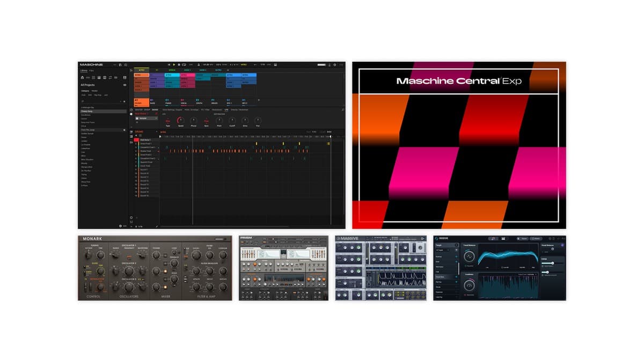Viewport: 644px width, 362px height.
Task: Select the INTRO scene tab
Action: pos(142,70)
